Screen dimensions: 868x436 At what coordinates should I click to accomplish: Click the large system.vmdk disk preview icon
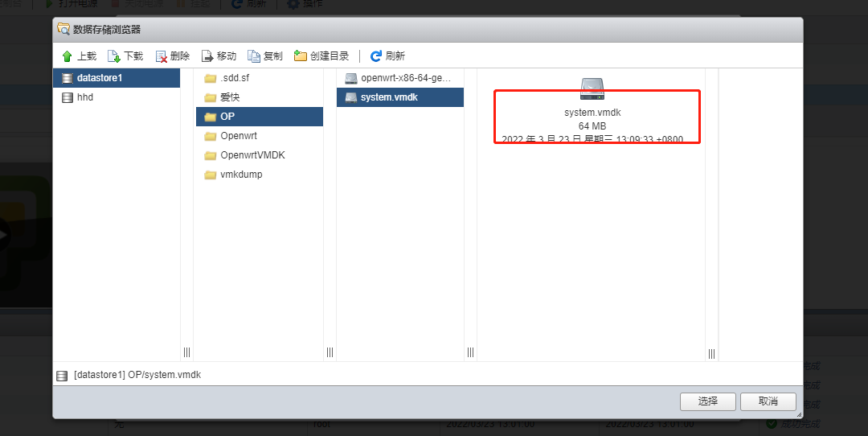[592, 89]
